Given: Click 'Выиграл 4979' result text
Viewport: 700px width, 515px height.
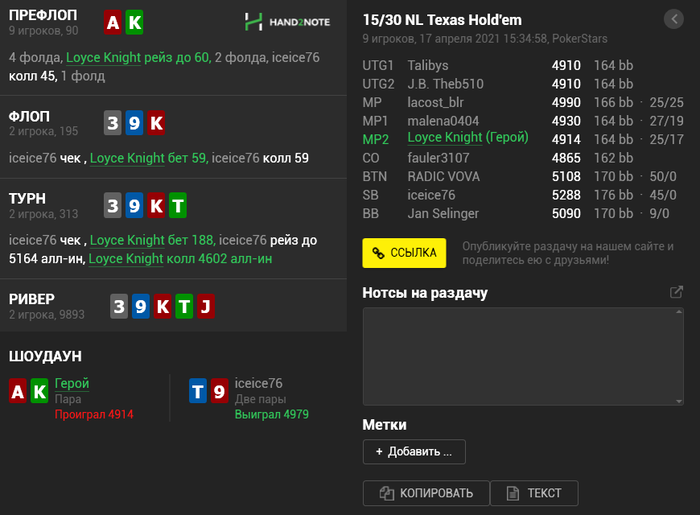Looking at the screenshot, I should pos(271,415).
